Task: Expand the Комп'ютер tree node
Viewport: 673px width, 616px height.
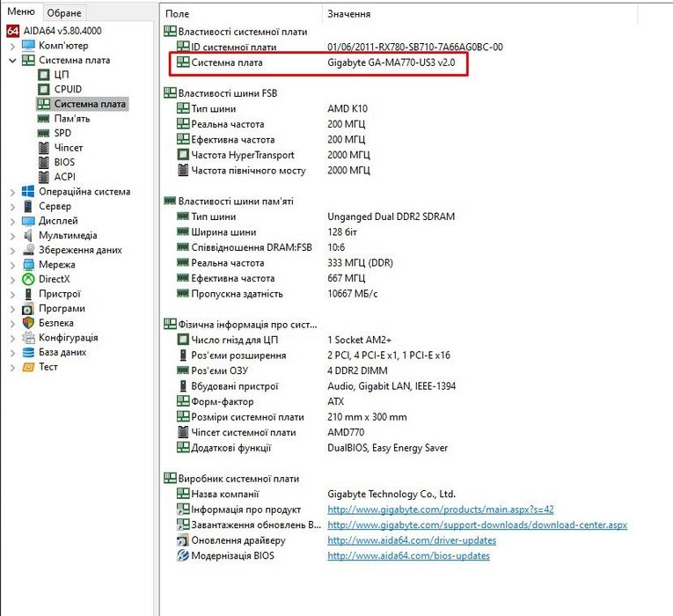Action: 12,46
